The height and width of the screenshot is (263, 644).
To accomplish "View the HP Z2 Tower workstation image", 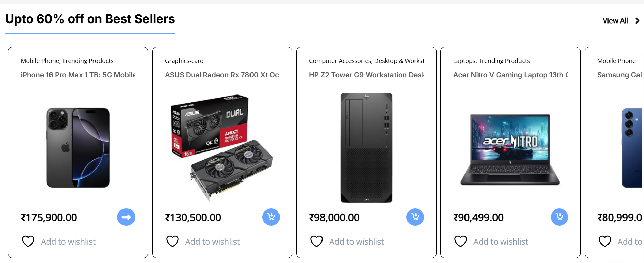I will pyautogui.click(x=367, y=148).
